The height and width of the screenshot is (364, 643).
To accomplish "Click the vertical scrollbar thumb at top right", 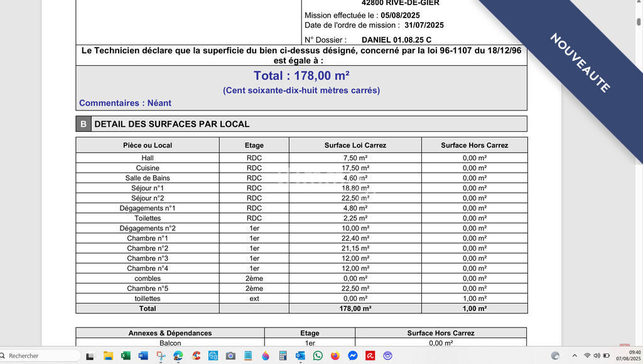I will coord(639,21).
